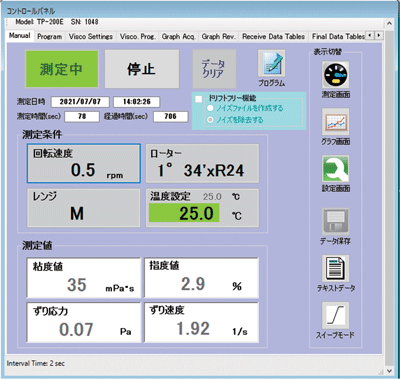Toggle the ドリフトフリー機能 checkbox
Viewport: 400px width, 379px height.
click(199, 99)
